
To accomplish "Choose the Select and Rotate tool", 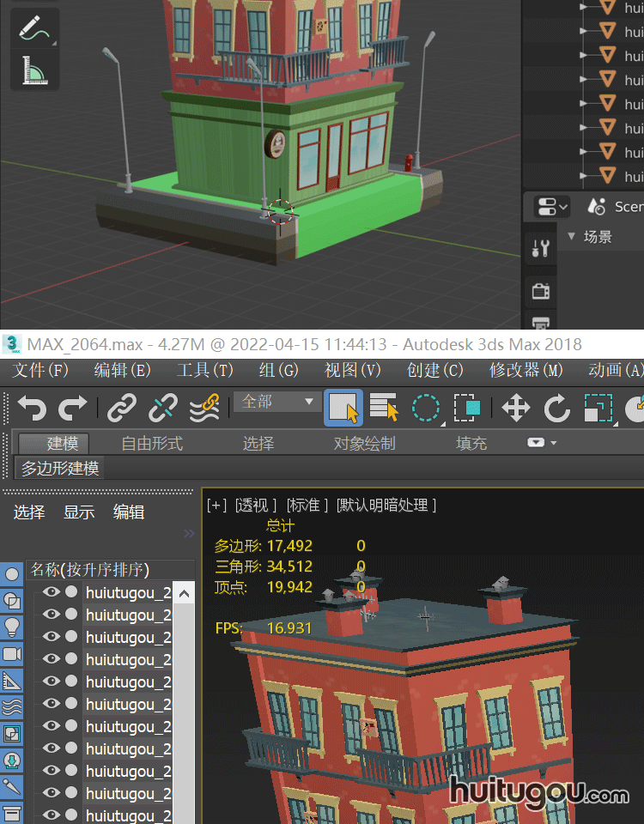I will click(x=556, y=409).
